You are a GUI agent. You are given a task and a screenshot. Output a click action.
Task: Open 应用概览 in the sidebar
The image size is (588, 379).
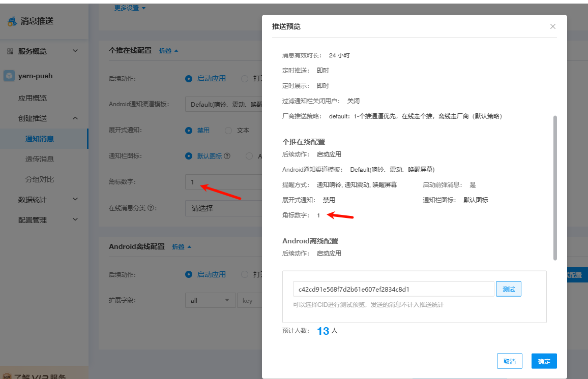coord(33,98)
